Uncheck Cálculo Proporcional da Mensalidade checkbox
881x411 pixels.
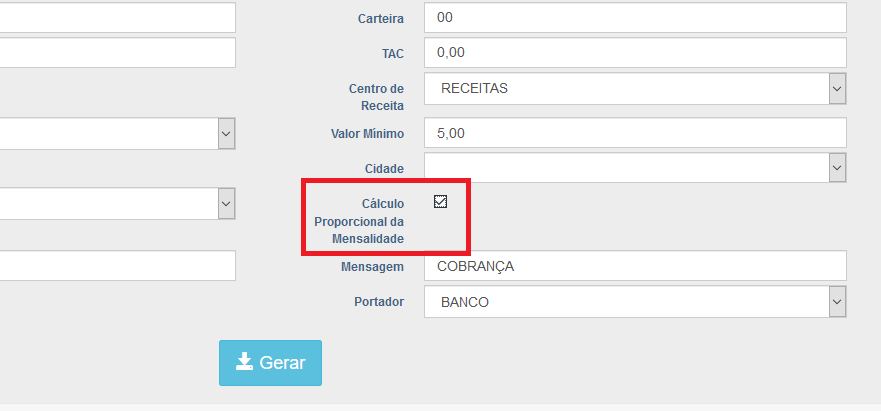(x=440, y=201)
